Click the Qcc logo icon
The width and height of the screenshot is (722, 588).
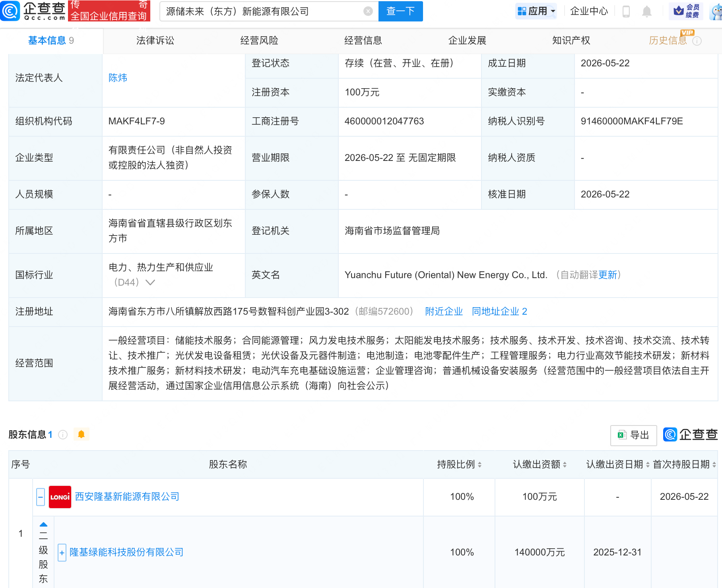tap(10, 11)
